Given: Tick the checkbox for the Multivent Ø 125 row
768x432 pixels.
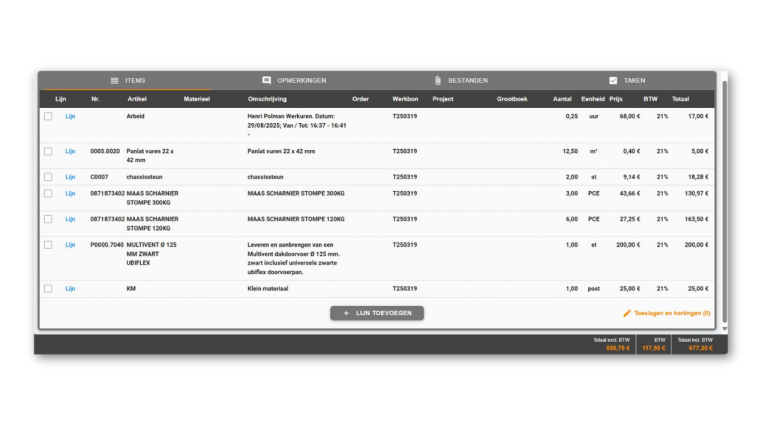Looking at the screenshot, I should [x=48, y=244].
